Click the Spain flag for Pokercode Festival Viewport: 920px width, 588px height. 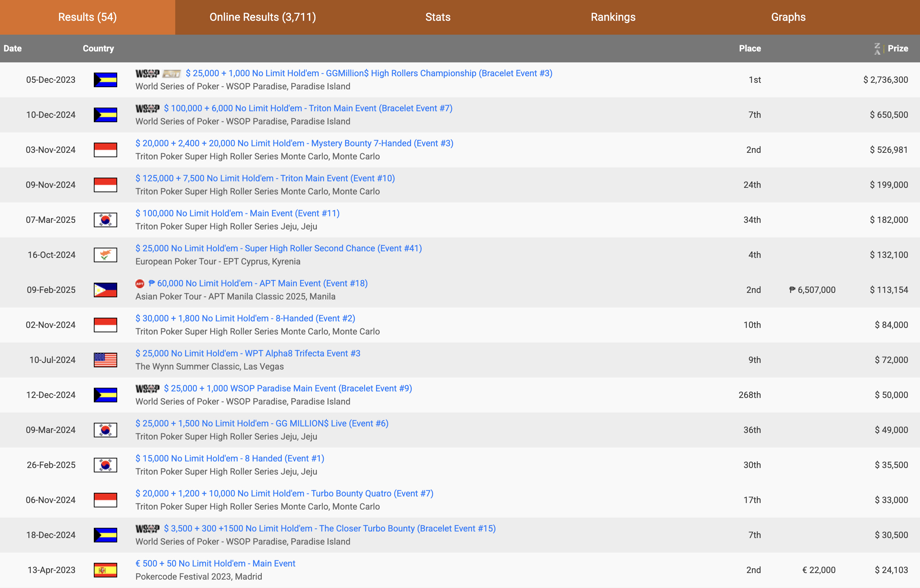point(106,570)
